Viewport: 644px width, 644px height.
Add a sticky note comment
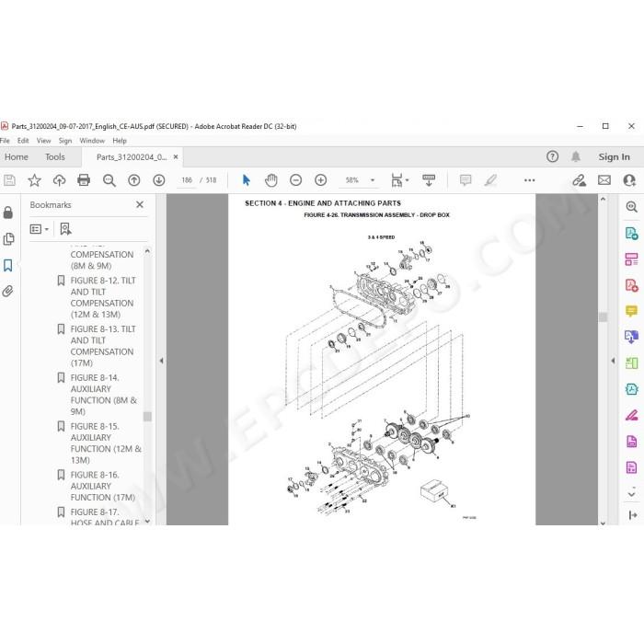[466, 180]
